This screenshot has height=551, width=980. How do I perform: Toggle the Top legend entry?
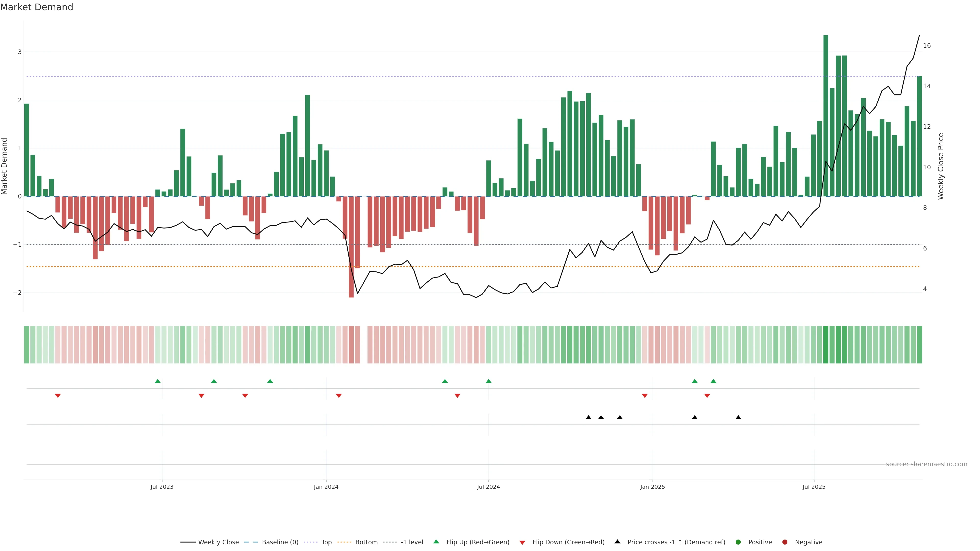point(326,542)
